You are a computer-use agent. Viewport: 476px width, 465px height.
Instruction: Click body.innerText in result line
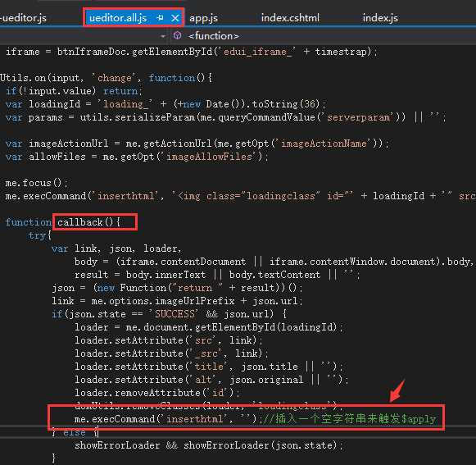(x=165, y=275)
